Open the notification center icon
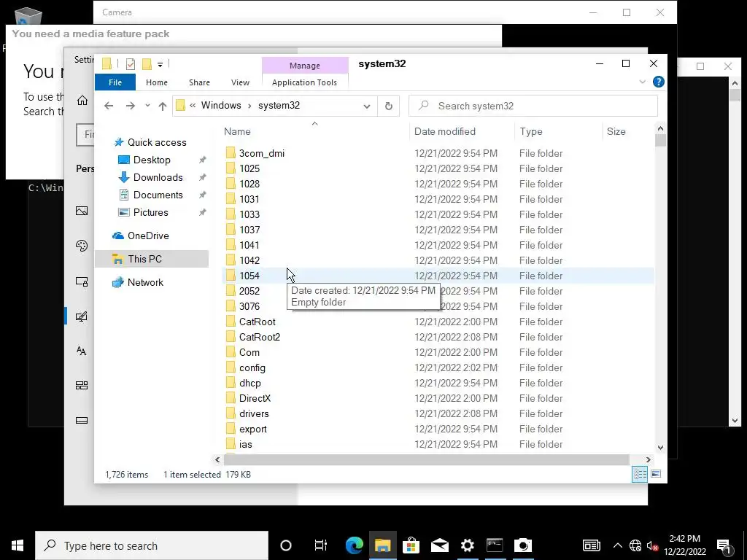The height and width of the screenshot is (560, 747). click(x=724, y=545)
